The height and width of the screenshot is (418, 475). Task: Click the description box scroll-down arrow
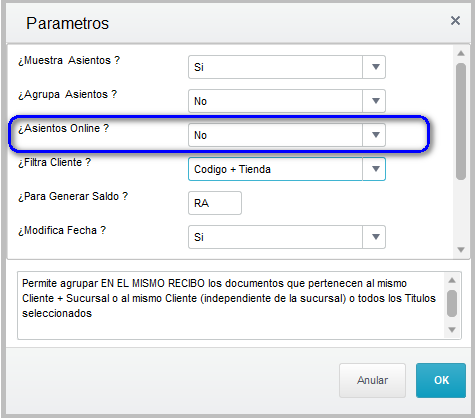pyautogui.click(x=452, y=330)
